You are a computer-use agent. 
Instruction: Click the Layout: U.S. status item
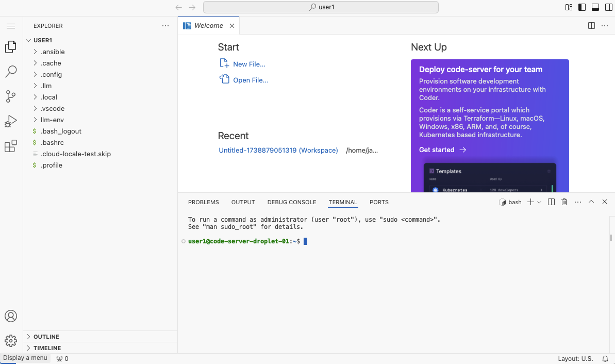point(575,358)
